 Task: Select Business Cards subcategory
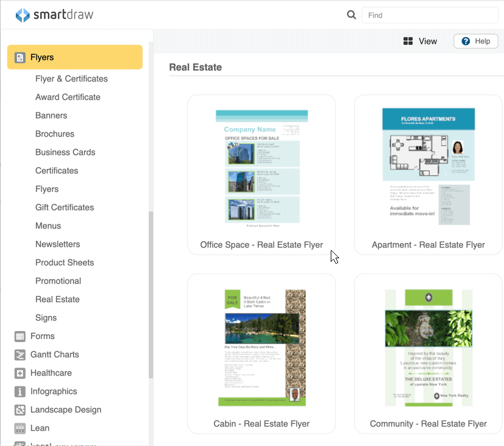click(65, 152)
